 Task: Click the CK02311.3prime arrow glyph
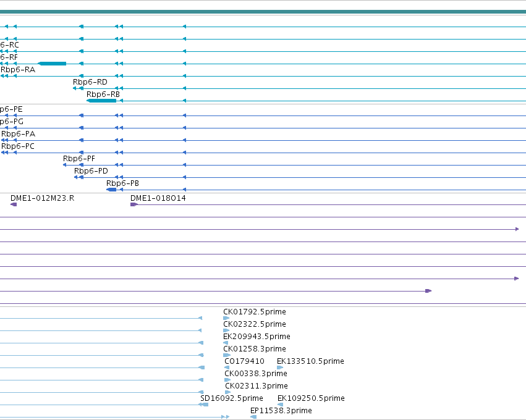coord(228,392)
